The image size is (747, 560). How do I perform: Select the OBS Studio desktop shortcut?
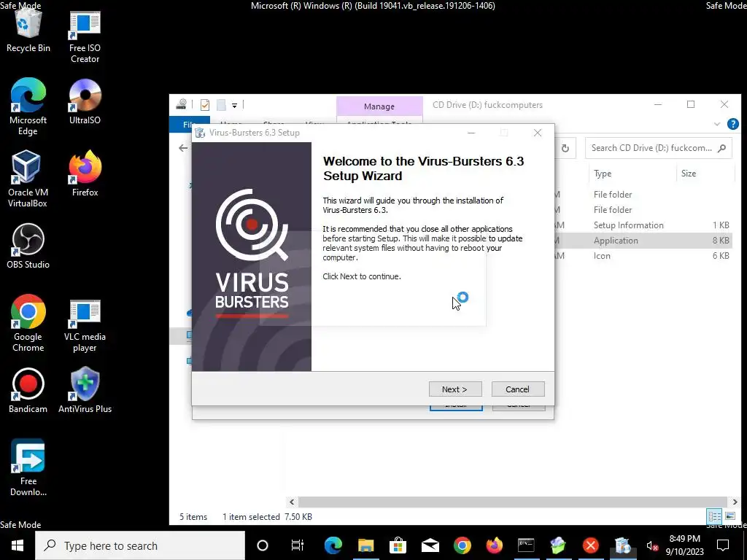(28, 246)
